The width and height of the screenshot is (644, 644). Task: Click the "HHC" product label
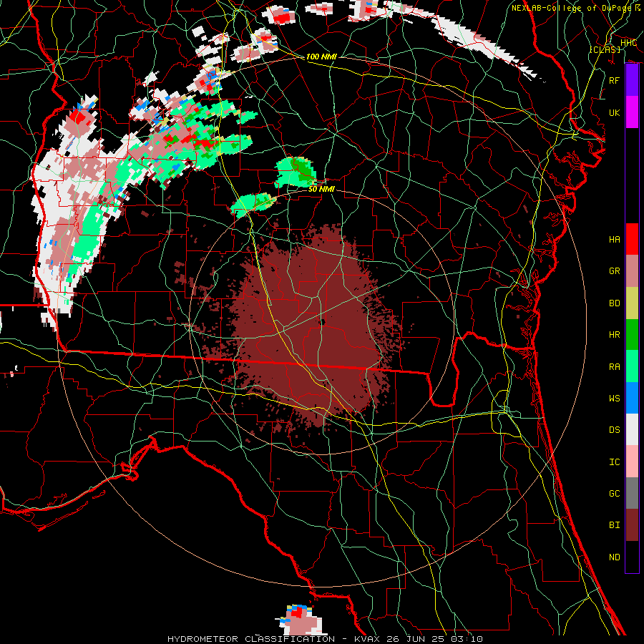pyautogui.click(x=628, y=43)
